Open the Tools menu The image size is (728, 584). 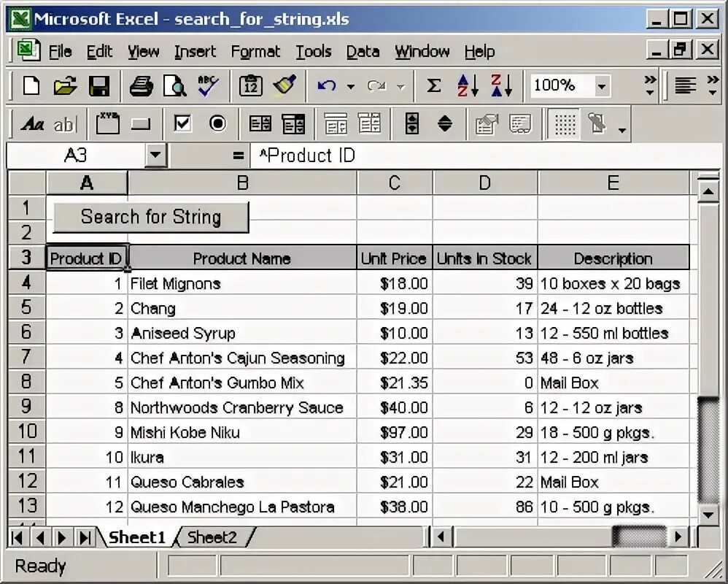(314, 51)
